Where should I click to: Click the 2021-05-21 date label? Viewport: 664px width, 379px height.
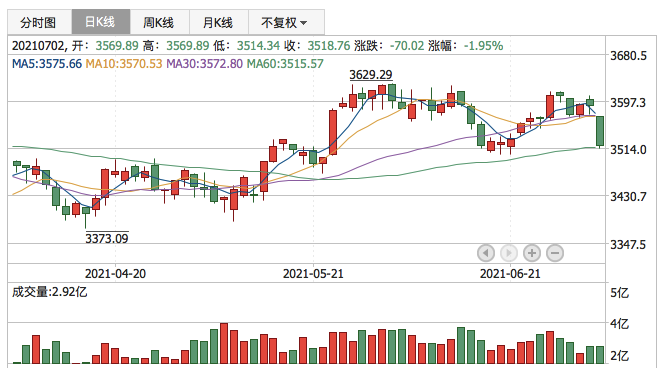coord(313,274)
